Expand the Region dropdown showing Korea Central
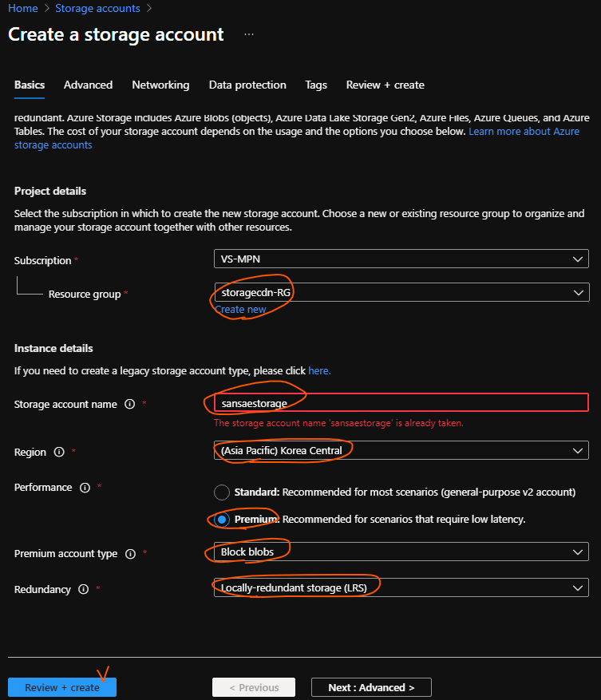Viewport: 601px width, 700px height. click(x=401, y=451)
